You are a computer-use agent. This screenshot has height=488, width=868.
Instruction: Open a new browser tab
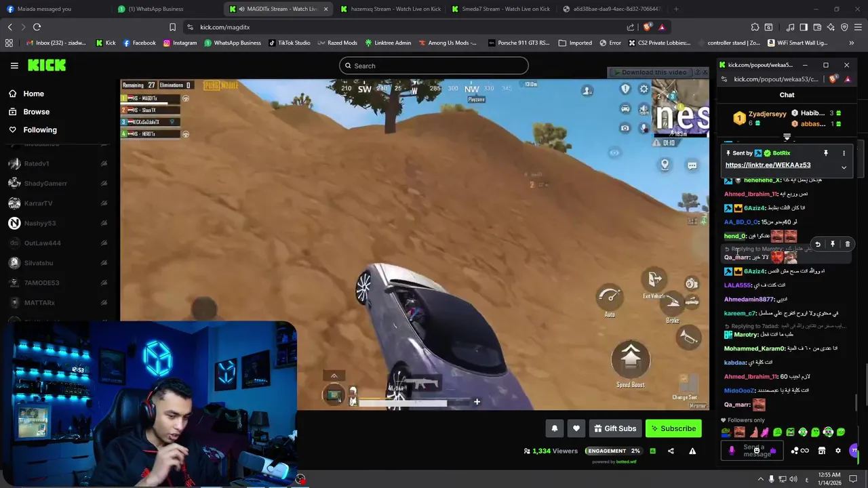point(676,9)
